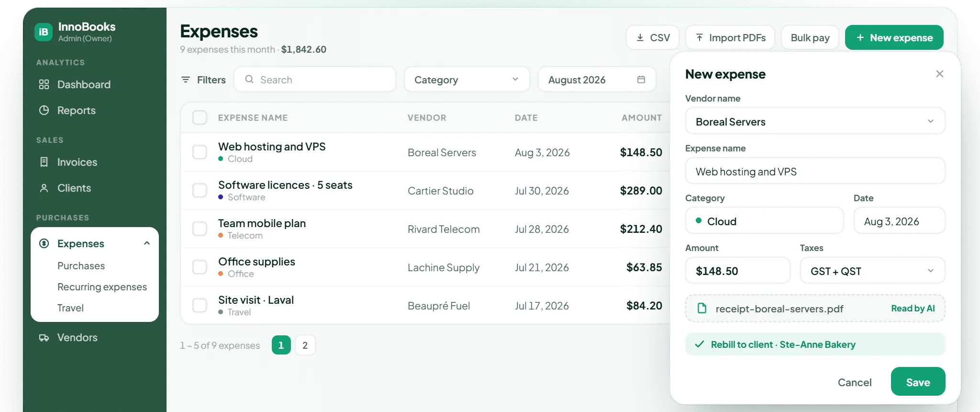The width and height of the screenshot is (980, 412).
Task: Click the Reports pie chart icon
Action: [x=44, y=110]
